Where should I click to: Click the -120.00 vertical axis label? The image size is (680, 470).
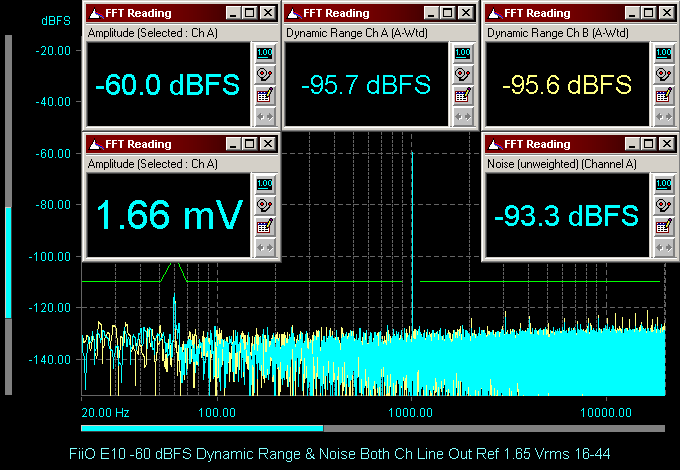tap(49, 308)
